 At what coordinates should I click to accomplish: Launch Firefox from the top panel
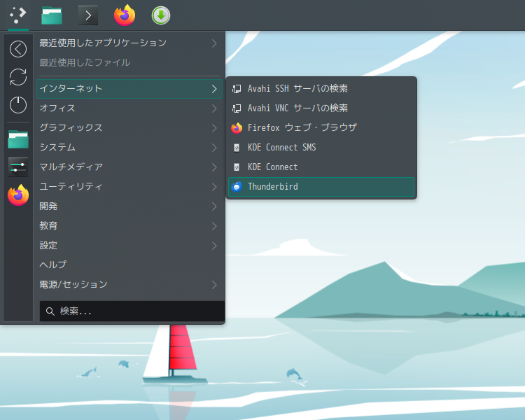(x=125, y=15)
